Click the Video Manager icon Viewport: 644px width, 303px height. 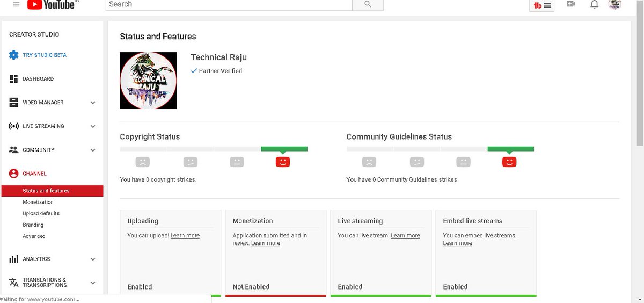pos(14,102)
